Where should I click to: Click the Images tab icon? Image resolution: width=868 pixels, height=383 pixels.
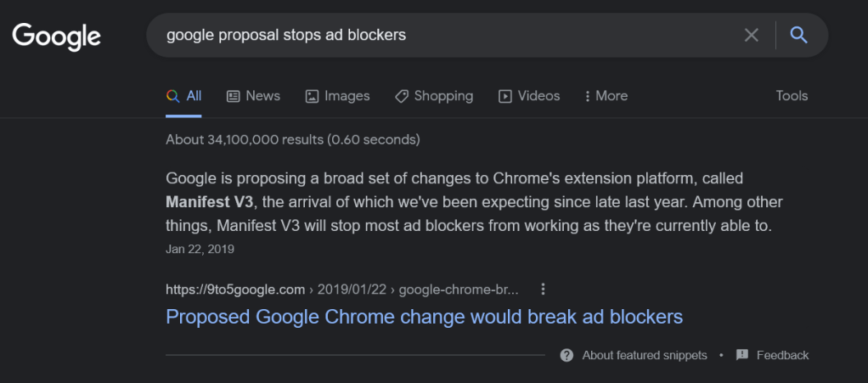pos(312,96)
